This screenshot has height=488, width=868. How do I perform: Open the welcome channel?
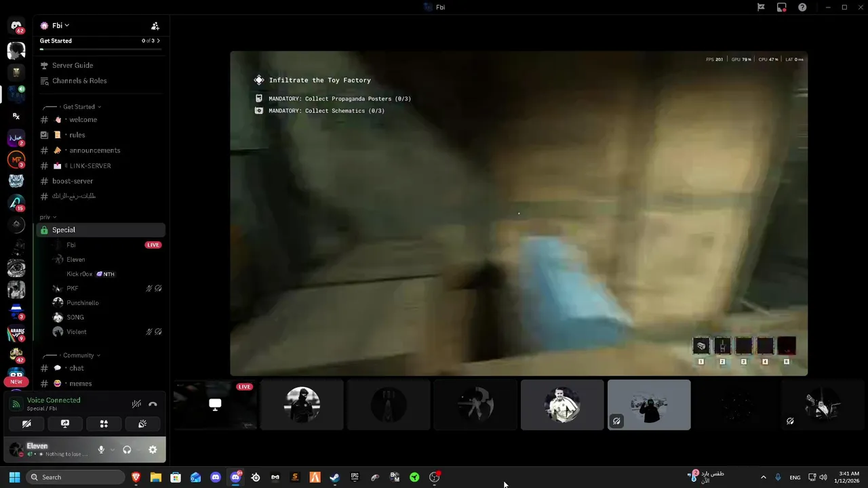[100, 119]
